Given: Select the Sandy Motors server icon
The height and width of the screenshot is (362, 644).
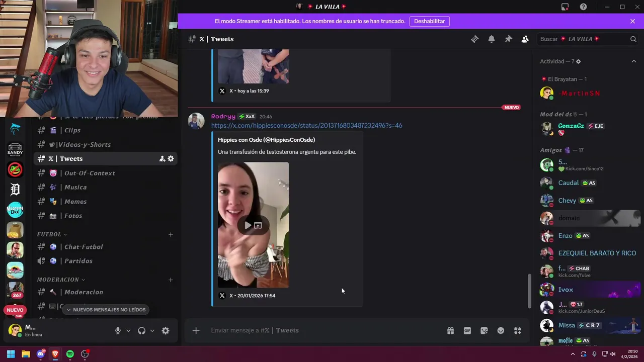Looking at the screenshot, I should click(x=15, y=150).
